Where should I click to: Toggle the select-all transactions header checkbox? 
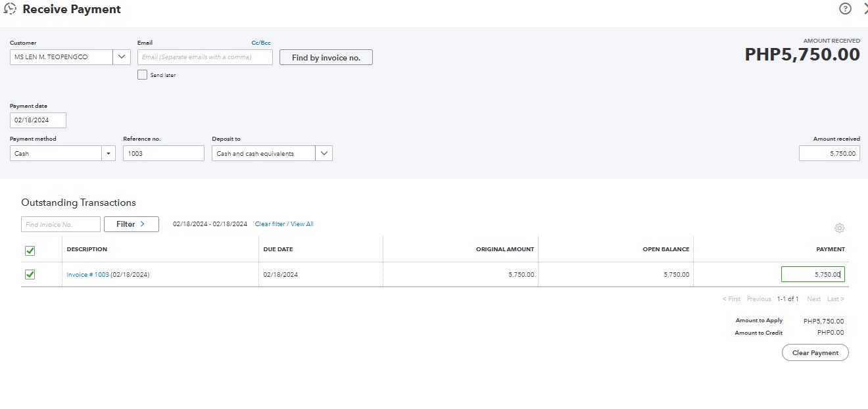pos(30,251)
